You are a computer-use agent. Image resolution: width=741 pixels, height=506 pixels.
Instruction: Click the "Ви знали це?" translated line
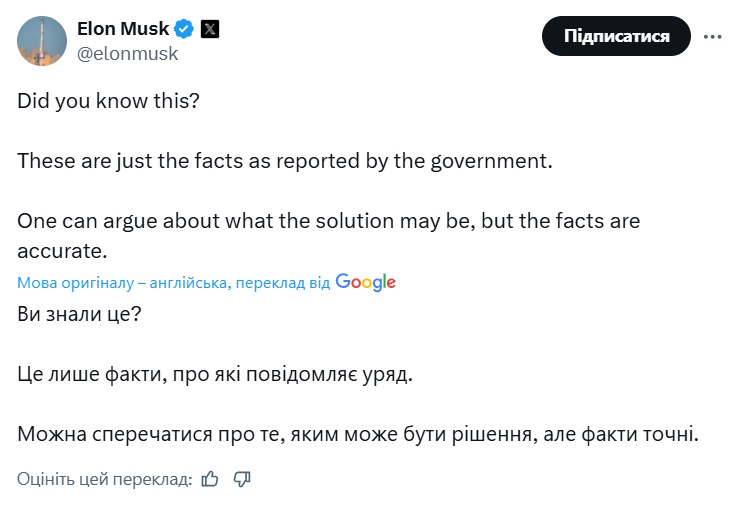tap(80, 312)
